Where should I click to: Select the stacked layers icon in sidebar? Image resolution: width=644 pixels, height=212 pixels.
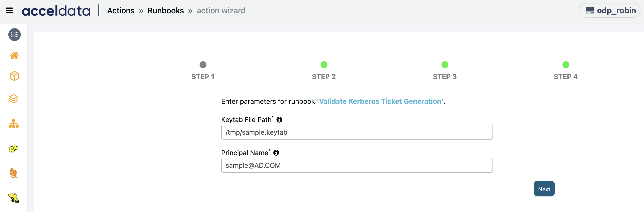(14, 99)
